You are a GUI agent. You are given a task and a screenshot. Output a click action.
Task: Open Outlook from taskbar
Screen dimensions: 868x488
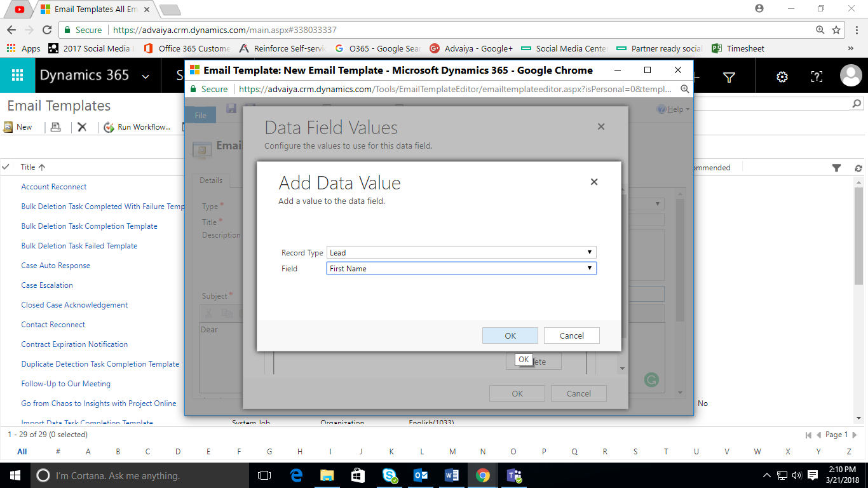pyautogui.click(x=421, y=475)
